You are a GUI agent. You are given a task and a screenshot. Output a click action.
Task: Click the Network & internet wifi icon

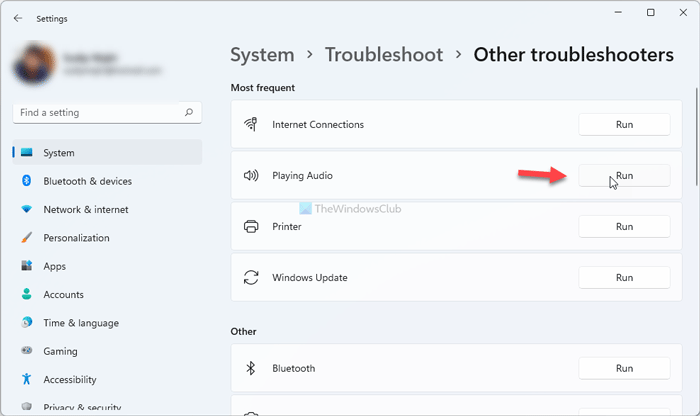click(26, 210)
